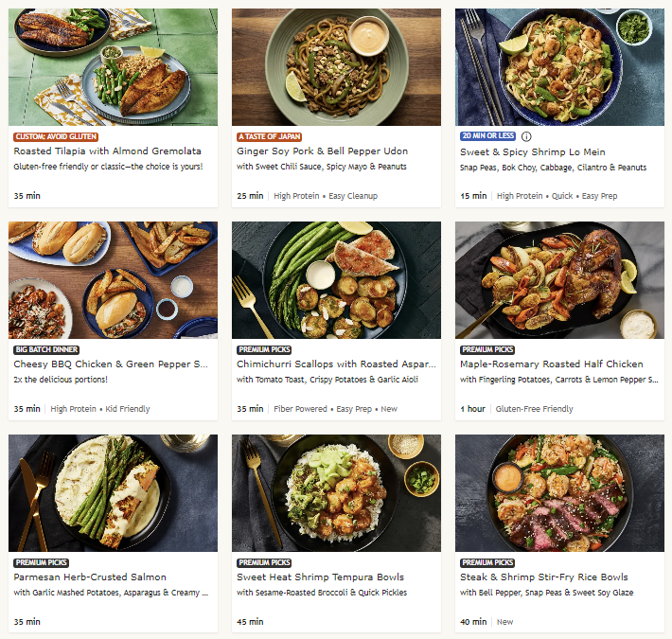Open the Ginger Soy Pork Udon bowl photo
This screenshot has width=672, height=639.
[x=336, y=67]
